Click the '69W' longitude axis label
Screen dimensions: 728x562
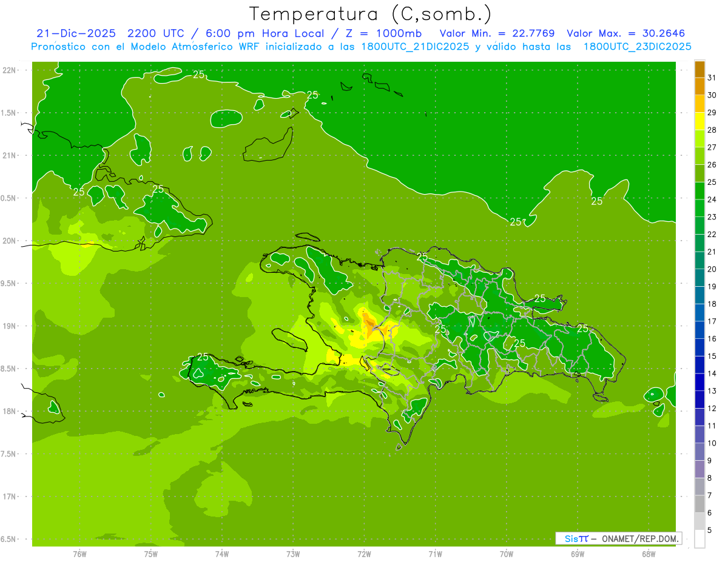pos(577,554)
